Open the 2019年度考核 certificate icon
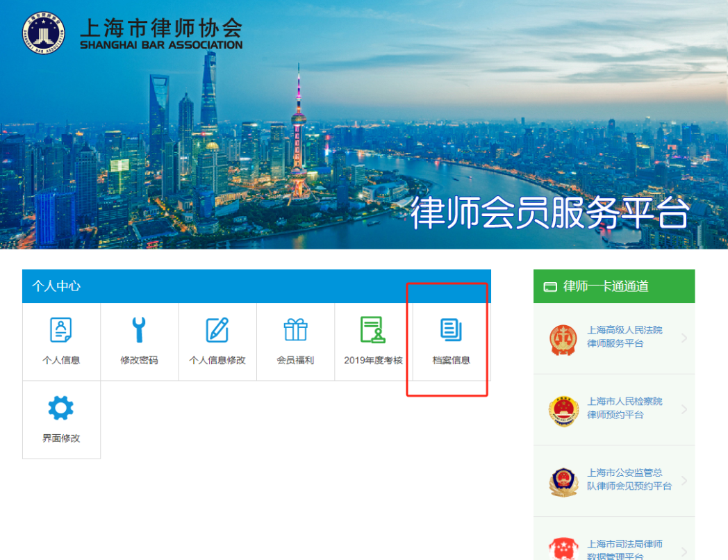The width and height of the screenshot is (728, 560). tap(373, 330)
